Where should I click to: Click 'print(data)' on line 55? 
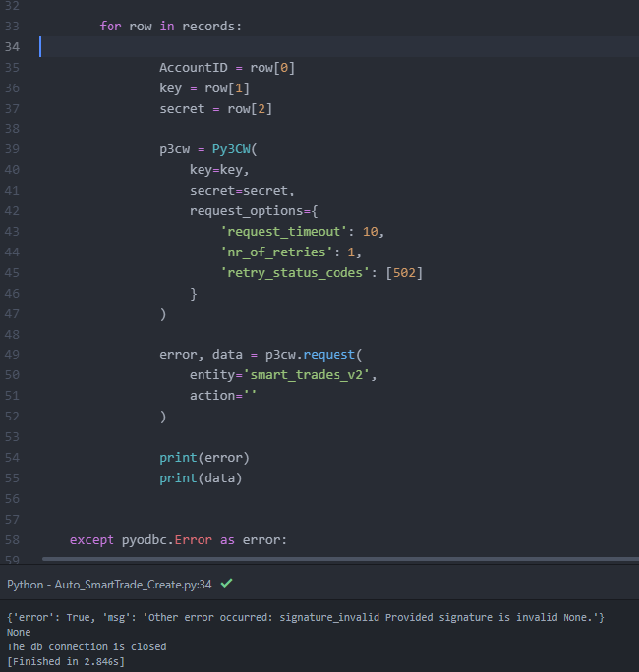201,478
